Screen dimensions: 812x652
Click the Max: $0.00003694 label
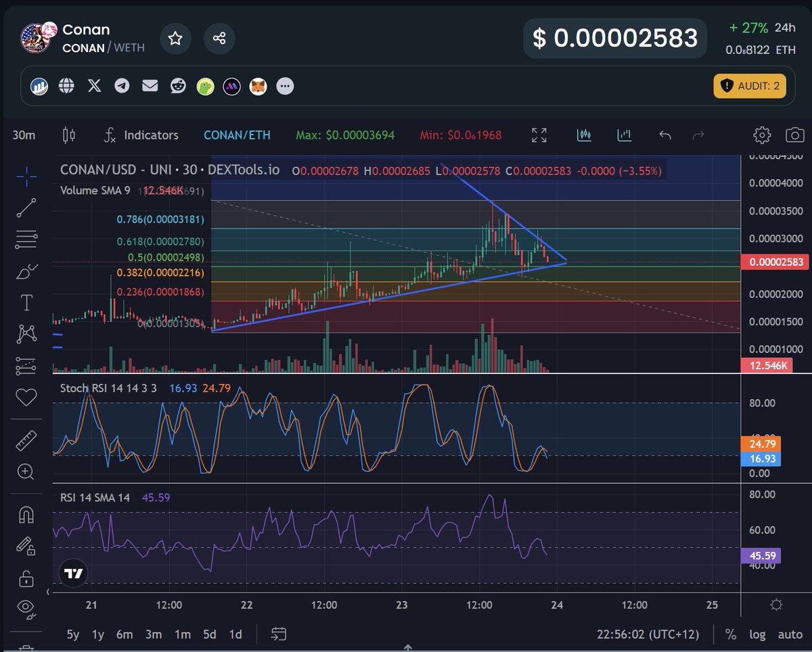pyautogui.click(x=345, y=135)
